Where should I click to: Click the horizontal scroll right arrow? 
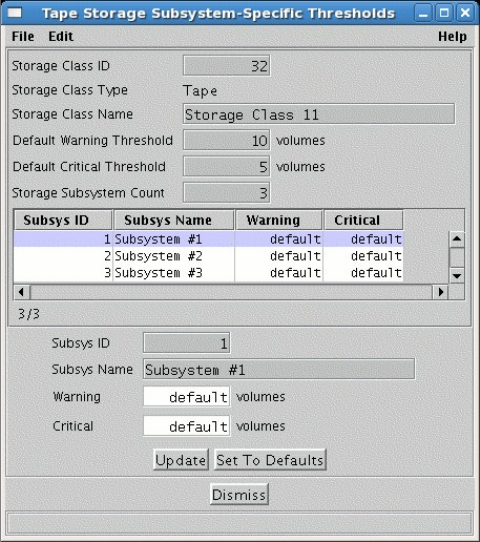(x=441, y=292)
